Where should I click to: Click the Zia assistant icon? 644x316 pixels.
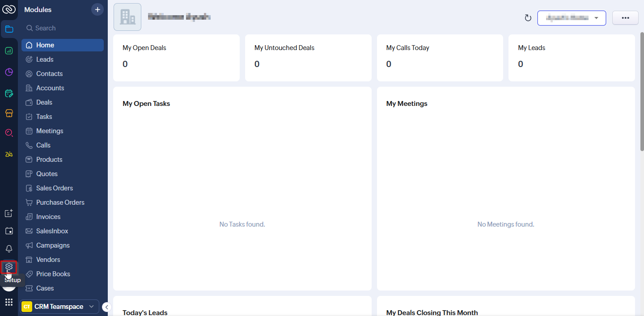click(9, 154)
